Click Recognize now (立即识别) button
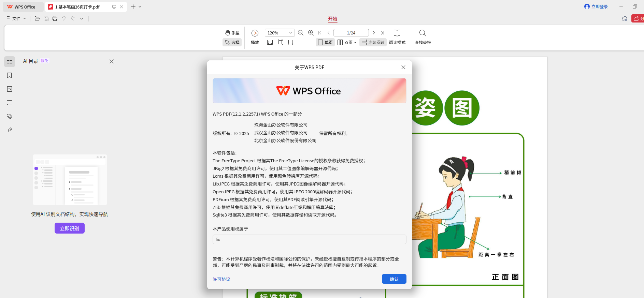Screen dimensions: 644x298 (x=70, y=228)
